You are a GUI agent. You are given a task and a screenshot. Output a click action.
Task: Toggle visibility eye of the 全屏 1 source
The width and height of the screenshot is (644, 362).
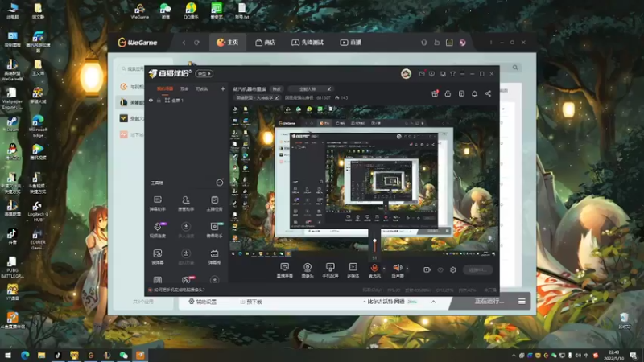[151, 100]
